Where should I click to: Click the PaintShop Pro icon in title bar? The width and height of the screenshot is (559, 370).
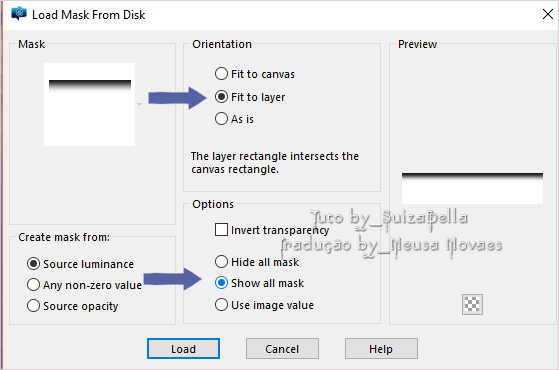click(x=19, y=14)
